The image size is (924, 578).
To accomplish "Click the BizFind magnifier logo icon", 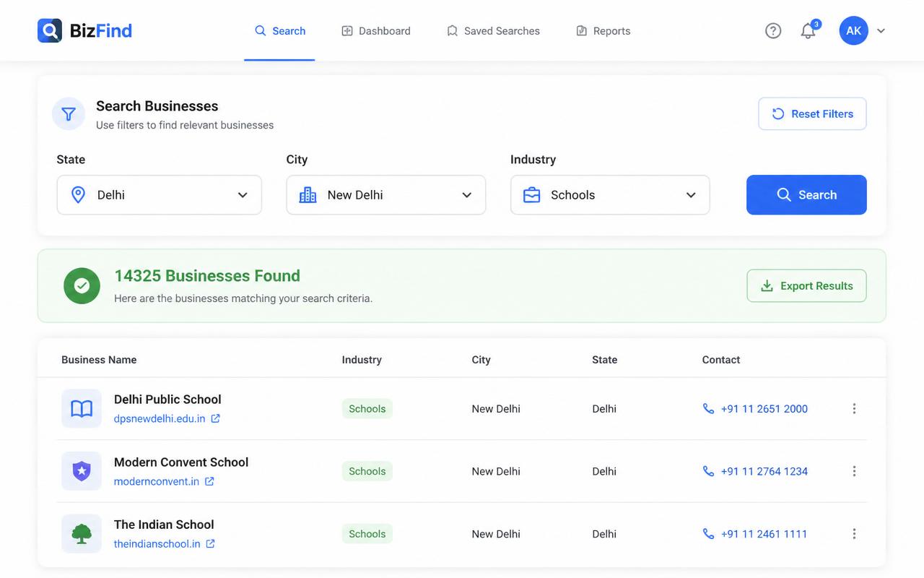I will click(x=50, y=30).
